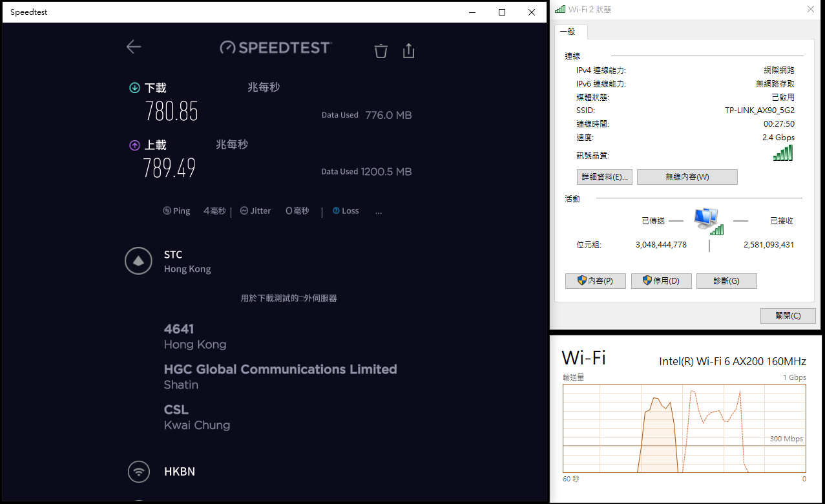This screenshot has width=825, height=504.
Task: Close the Wi-Fi 2 狀態 dialog with X
Action: click(x=811, y=9)
